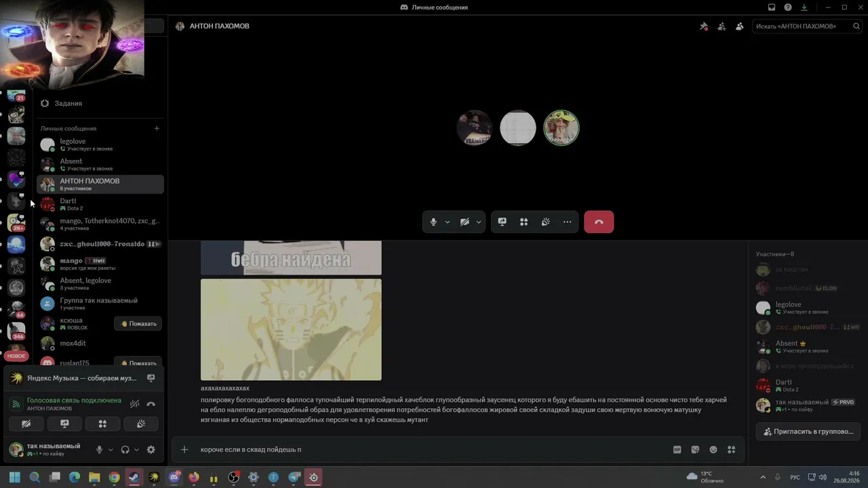
Task: Search in АНТОН ПАХОМОВ conversation
Action: 808,26
